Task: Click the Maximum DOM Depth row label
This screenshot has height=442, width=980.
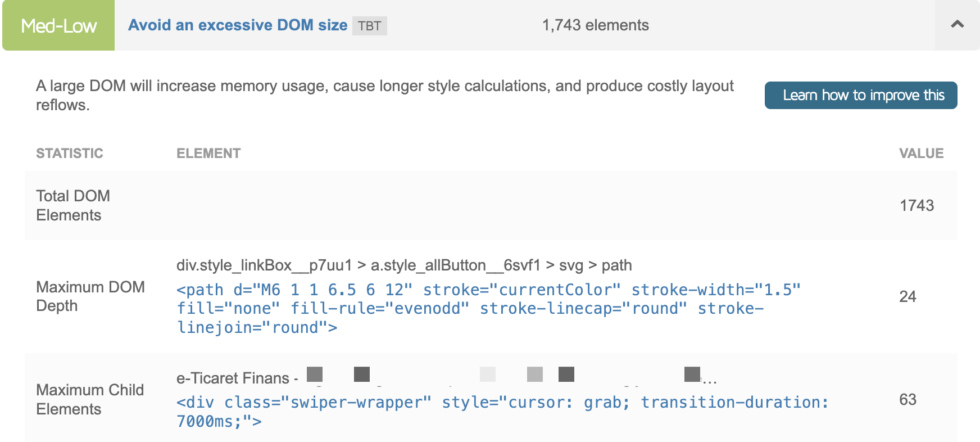Action: [x=90, y=296]
